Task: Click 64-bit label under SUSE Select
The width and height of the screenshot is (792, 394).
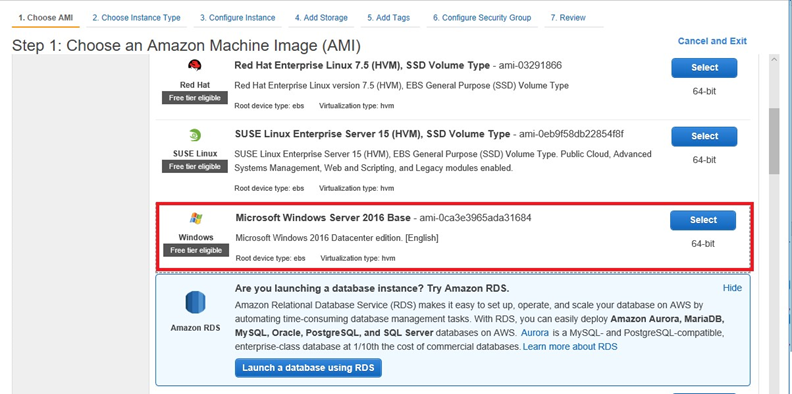Action: 704,160
